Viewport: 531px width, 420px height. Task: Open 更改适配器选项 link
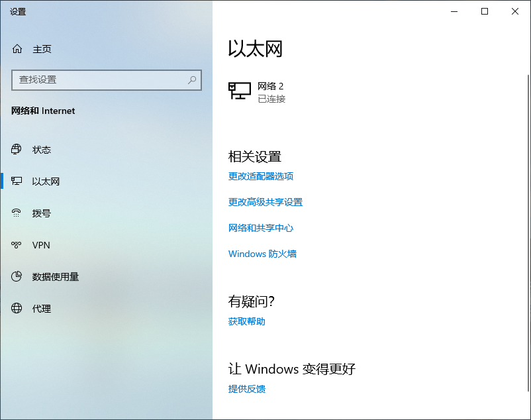pyautogui.click(x=261, y=176)
